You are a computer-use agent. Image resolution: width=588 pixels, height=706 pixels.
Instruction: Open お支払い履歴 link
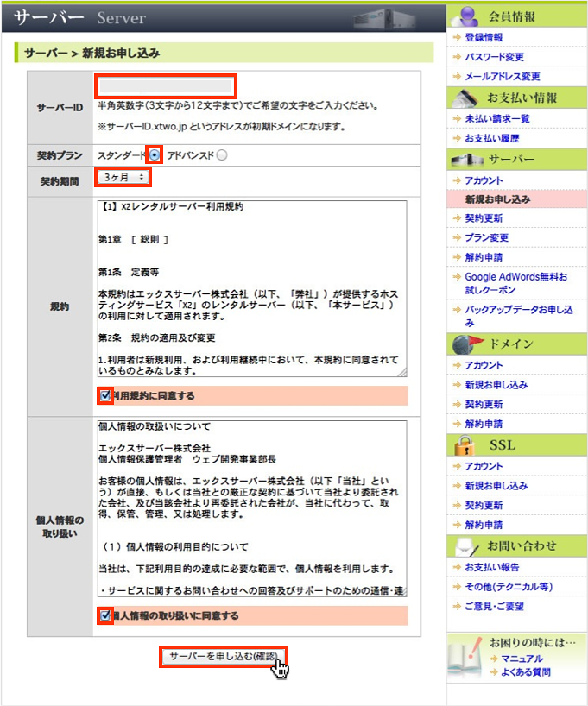[x=492, y=138]
